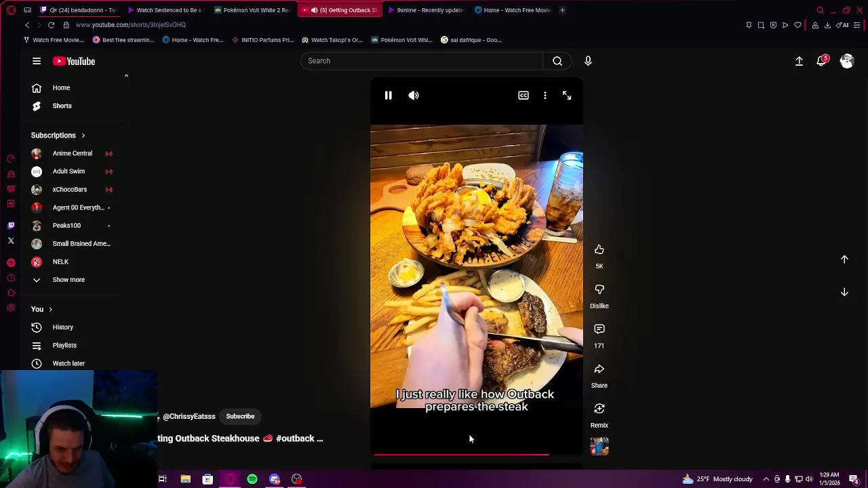Pause the Shorts video

tap(388, 96)
